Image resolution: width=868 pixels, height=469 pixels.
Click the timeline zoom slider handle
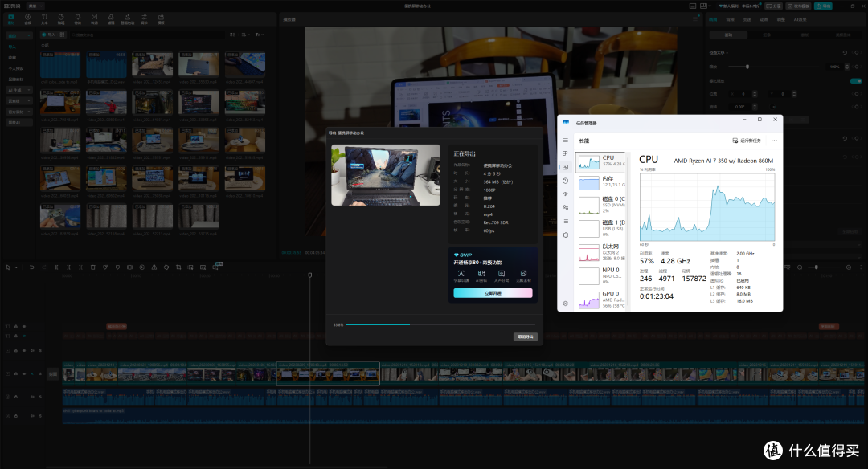coord(816,267)
